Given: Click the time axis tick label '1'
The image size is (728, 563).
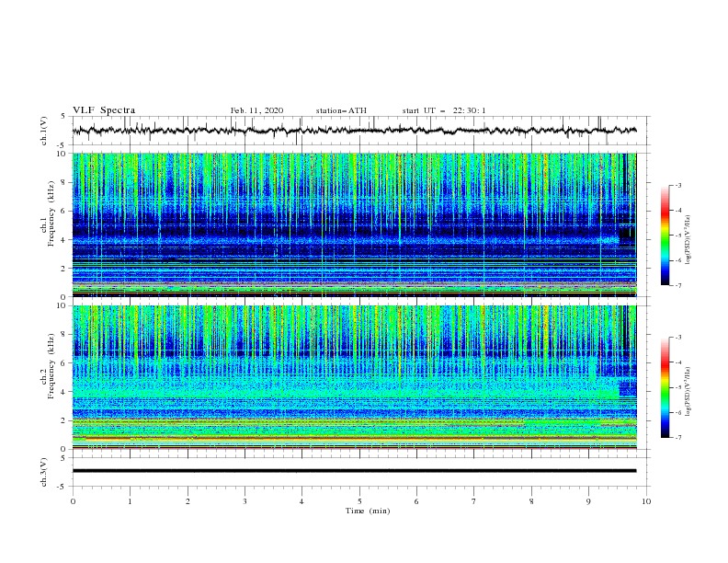Looking at the screenshot, I should (x=130, y=501).
